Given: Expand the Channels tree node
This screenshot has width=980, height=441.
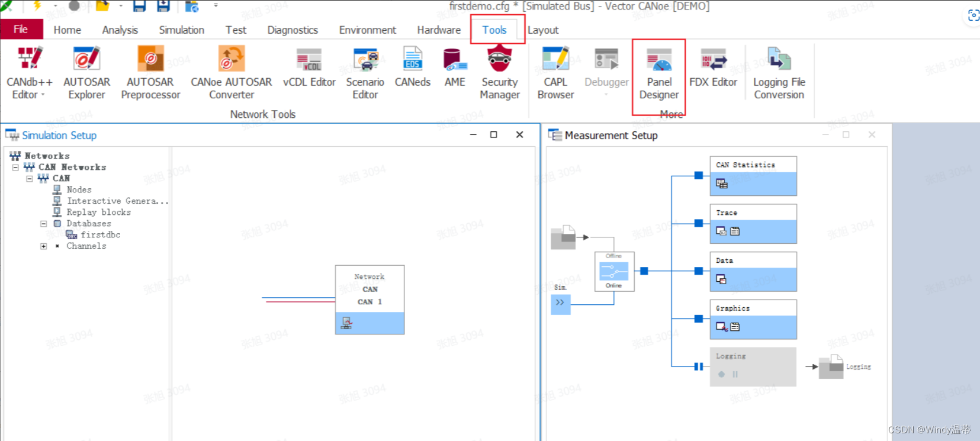Looking at the screenshot, I should (43, 246).
